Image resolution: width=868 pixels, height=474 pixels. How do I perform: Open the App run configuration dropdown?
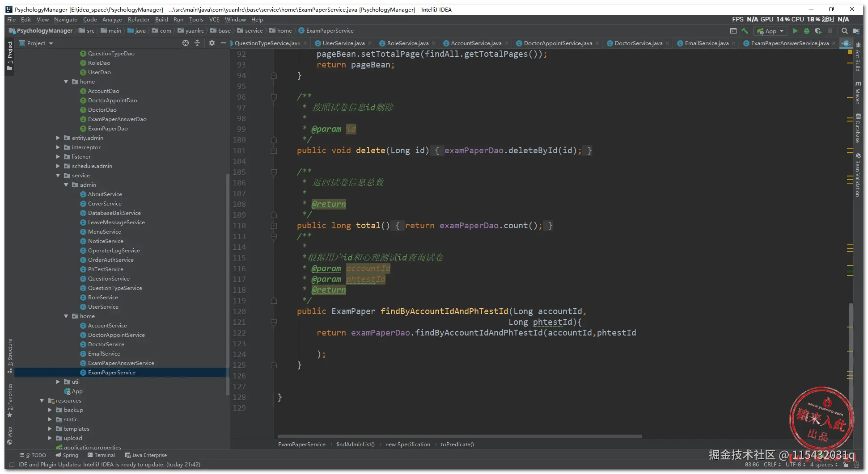[x=770, y=31]
